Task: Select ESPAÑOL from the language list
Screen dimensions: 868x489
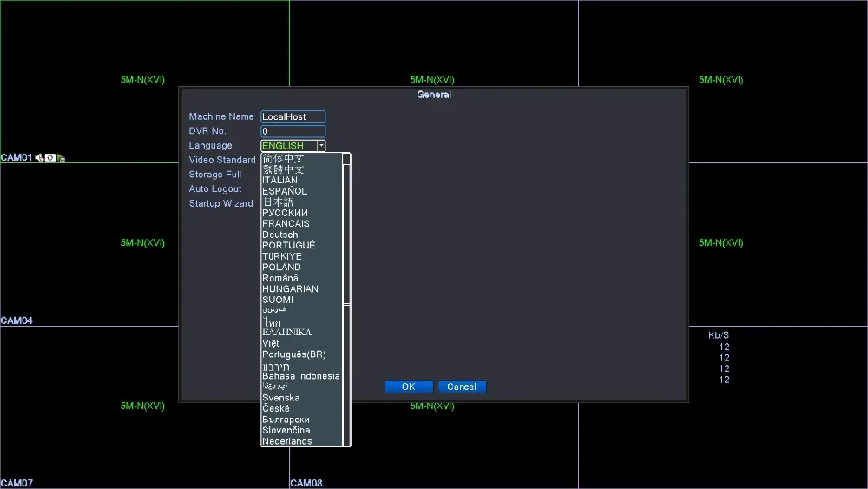Action: [285, 191]
